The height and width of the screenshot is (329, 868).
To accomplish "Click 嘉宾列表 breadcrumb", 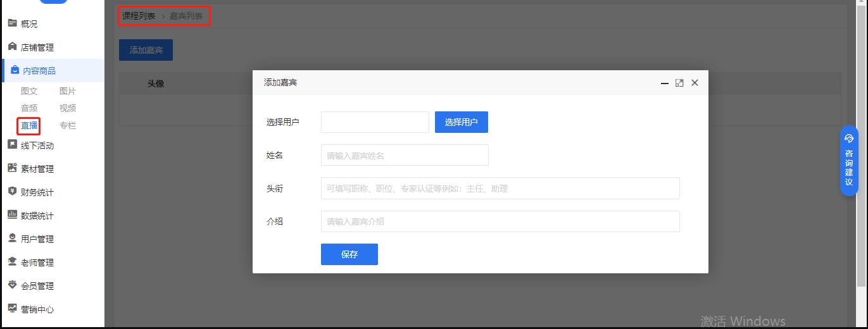I will [x=186, y=16].
